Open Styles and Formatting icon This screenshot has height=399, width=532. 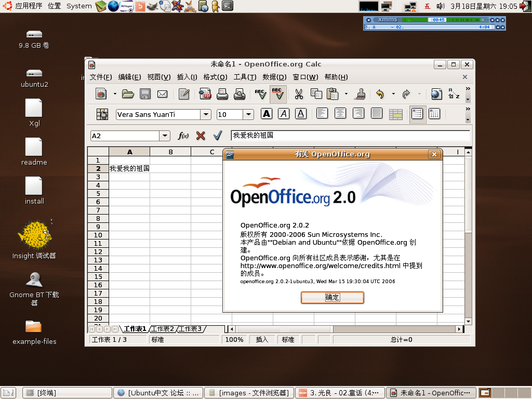[x=102, y=114]
